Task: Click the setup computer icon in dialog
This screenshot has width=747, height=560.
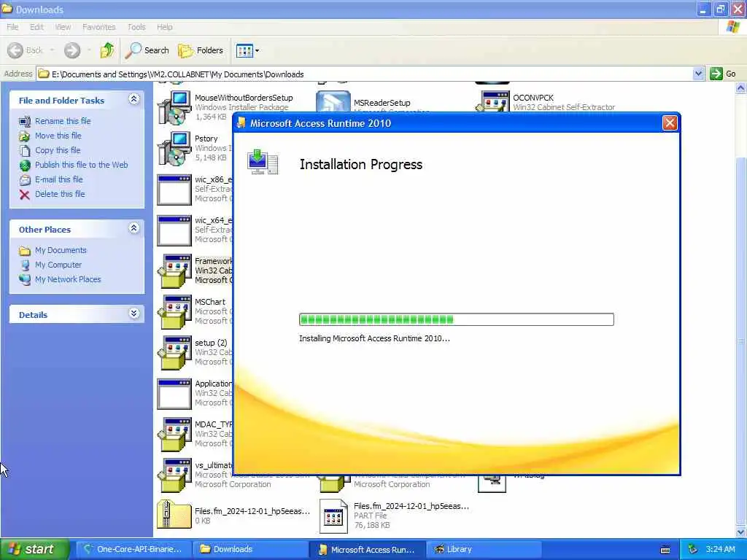Action: point(263,162)
